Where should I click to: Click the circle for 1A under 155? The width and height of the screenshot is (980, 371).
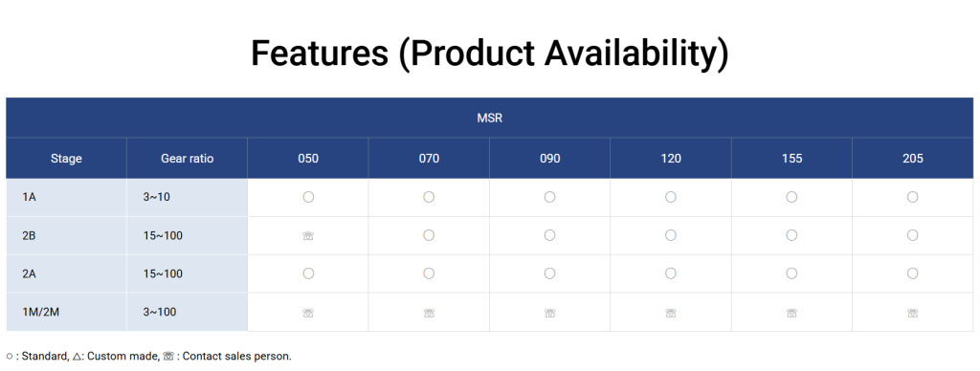pos(791,197)
